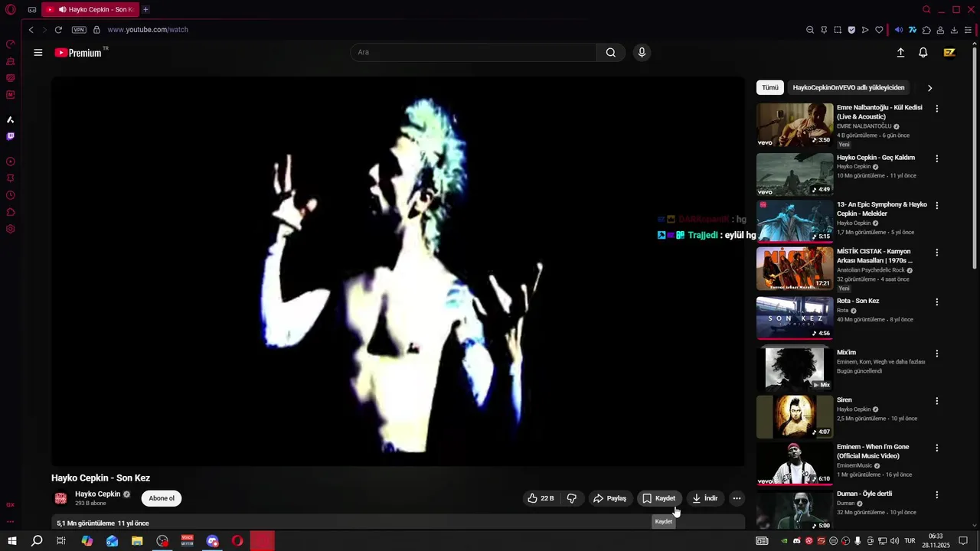
Task: Click the Paylaş share button
Action: [x=610, y=498]
